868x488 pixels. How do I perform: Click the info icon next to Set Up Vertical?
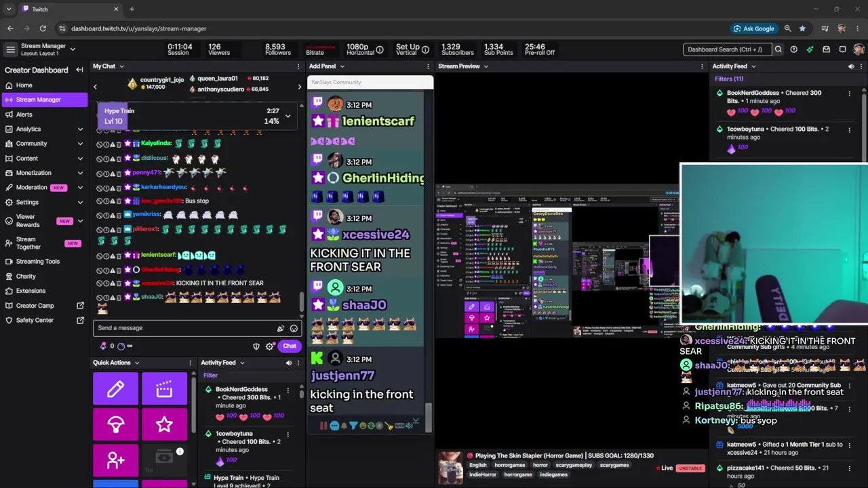tap(425, 49)
